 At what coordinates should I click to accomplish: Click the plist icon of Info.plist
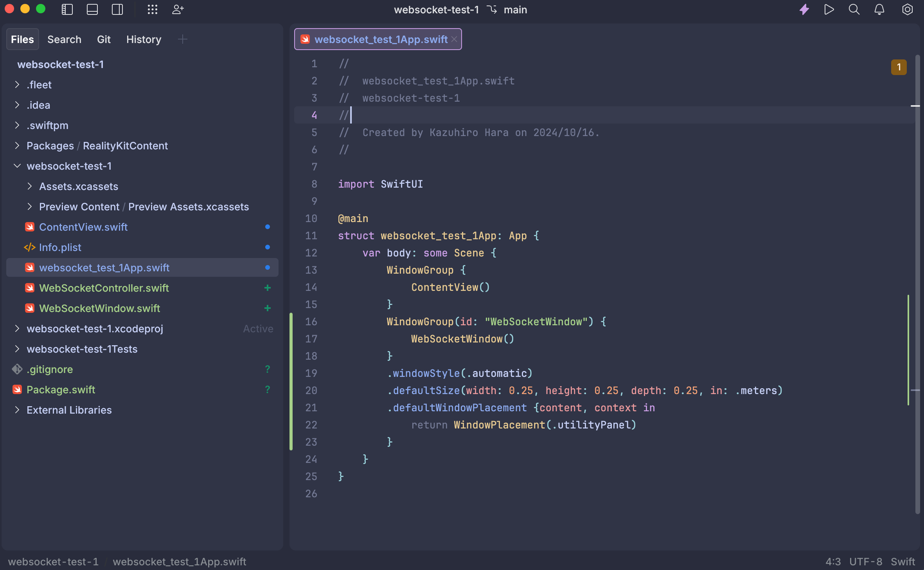pyautogui.click(x=30, y=247)
